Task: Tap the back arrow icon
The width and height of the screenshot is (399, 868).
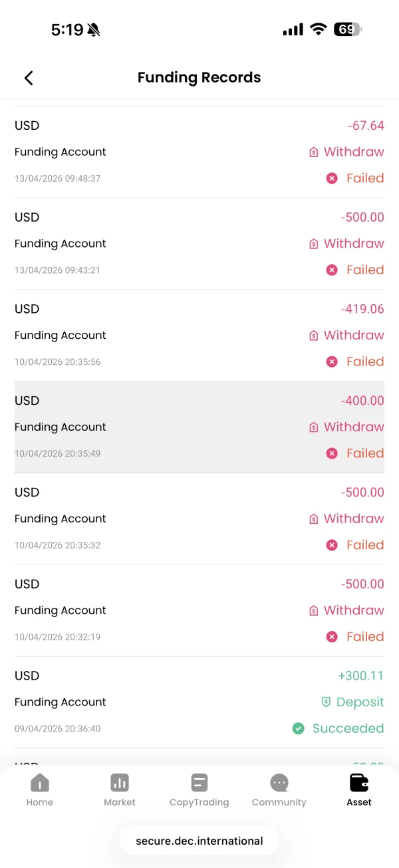Action: [29, 78]
